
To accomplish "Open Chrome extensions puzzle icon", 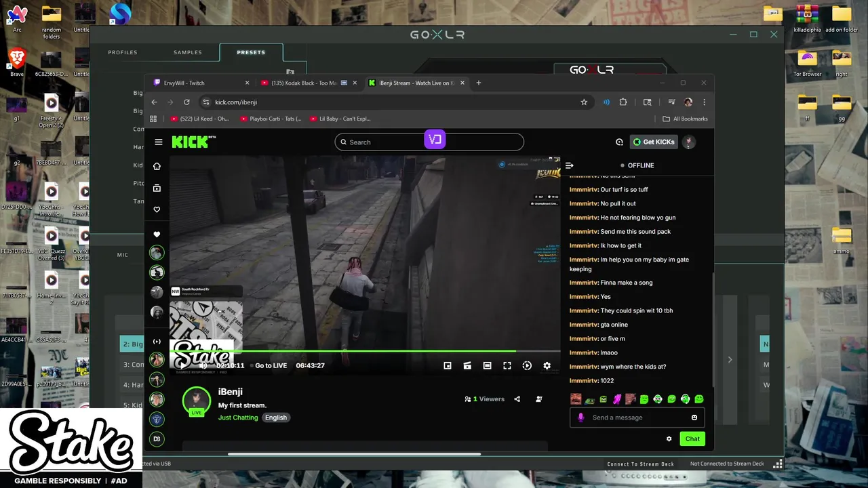I will tap(623, 102).
